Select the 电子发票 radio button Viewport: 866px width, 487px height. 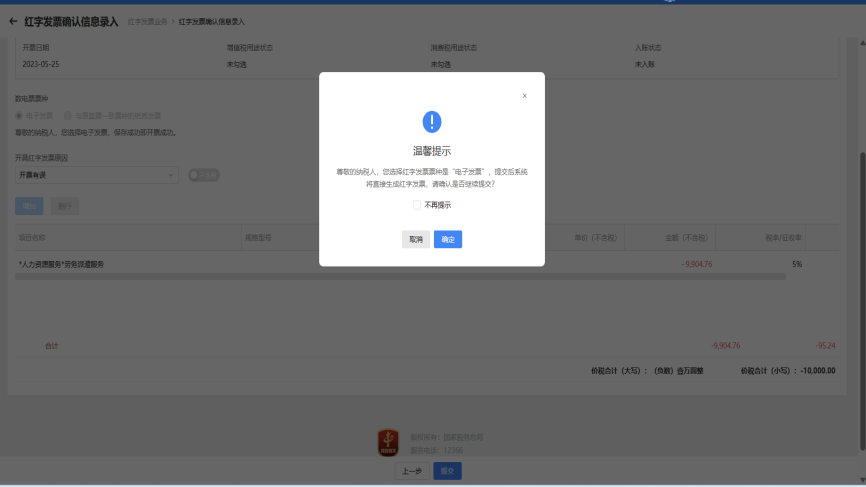pos(19,115)
